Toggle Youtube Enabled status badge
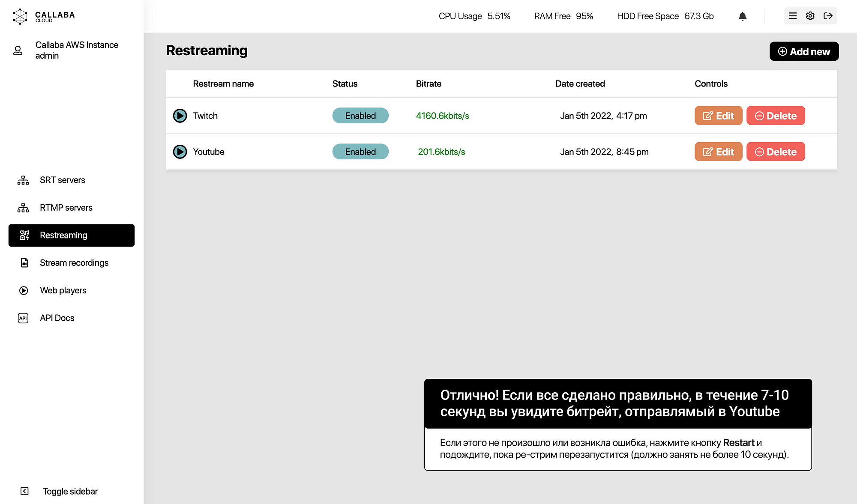Image resolution: width=857 pixels, height=504 pixels. click(x=360, y=152)
